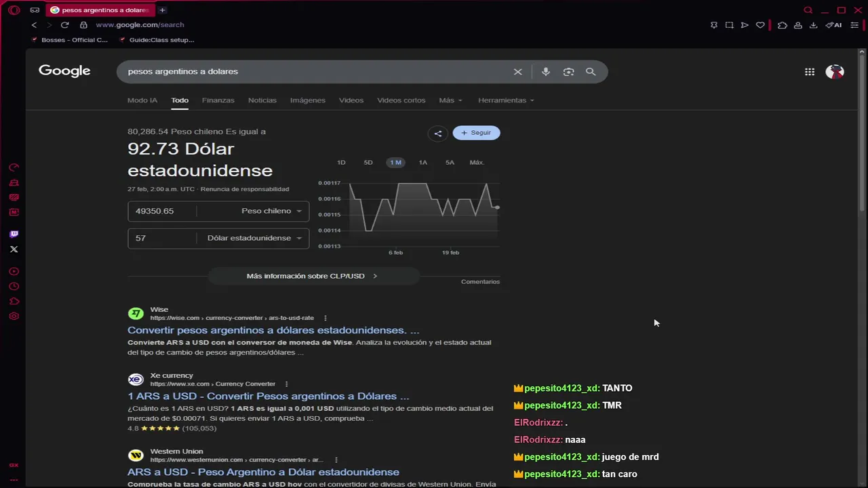The height and width of the screenshot is (488, 868).
Task: Clear Google search box with X
Action: click(517, 72)
